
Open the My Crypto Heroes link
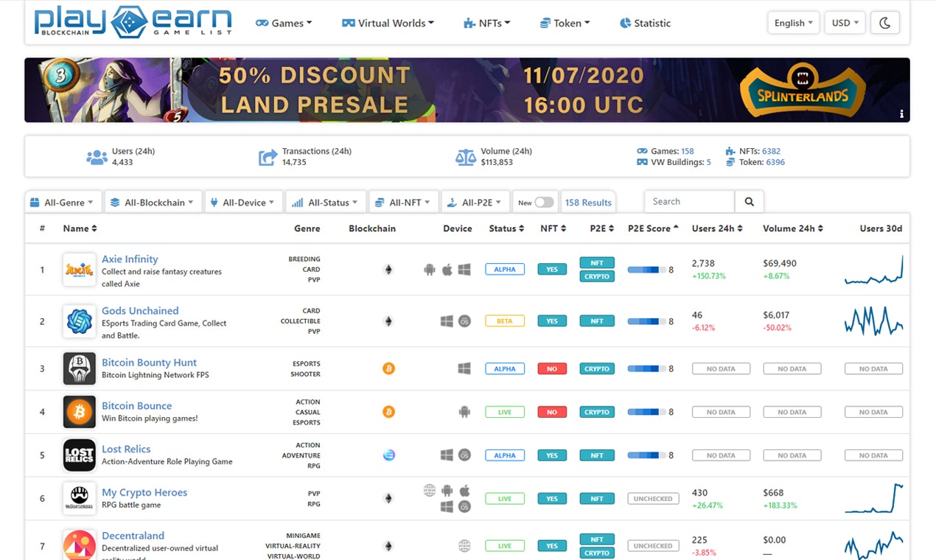coord(144,492)
